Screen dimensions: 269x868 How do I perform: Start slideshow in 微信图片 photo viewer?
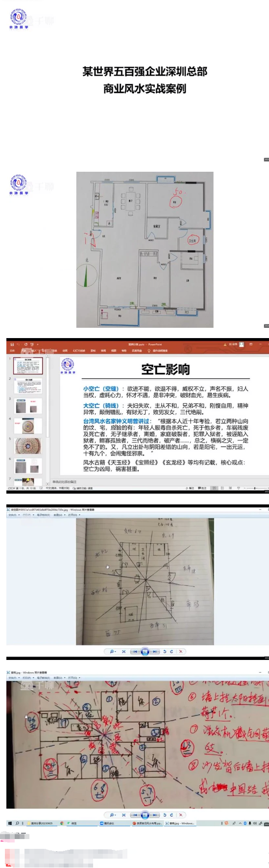pos(145,652)
